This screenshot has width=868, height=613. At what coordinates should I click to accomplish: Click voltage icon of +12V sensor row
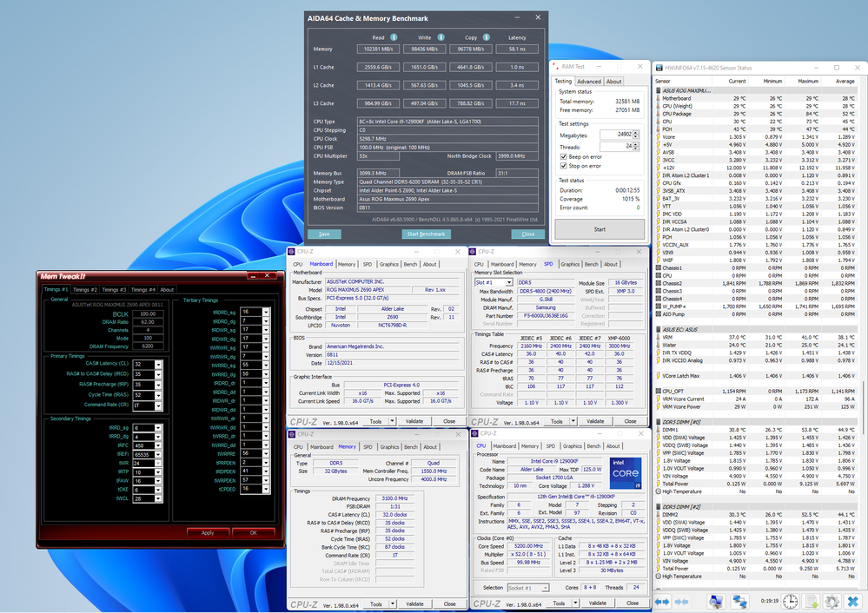pyautogui.click(x=659, y=168)
